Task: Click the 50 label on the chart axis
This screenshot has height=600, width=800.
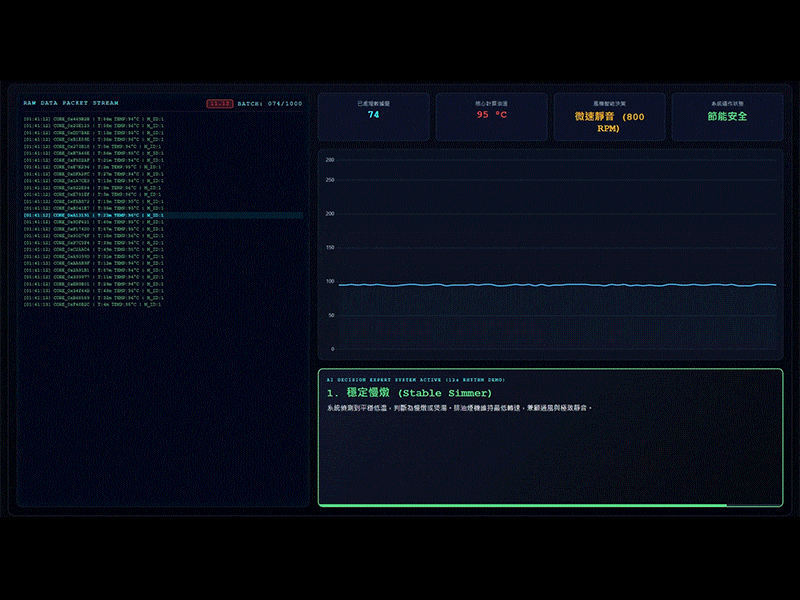Action: tap(332, 315)
